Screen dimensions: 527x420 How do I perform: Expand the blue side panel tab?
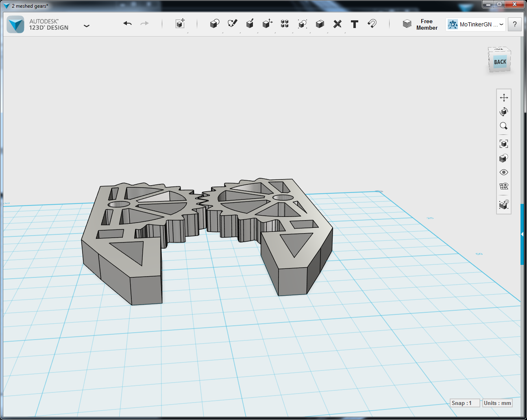pos(522,234)
